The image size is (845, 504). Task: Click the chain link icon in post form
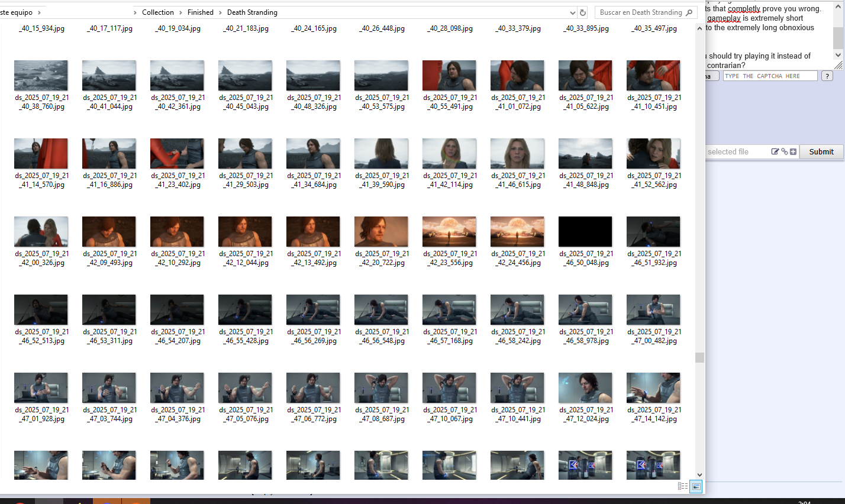pos(785,151)
